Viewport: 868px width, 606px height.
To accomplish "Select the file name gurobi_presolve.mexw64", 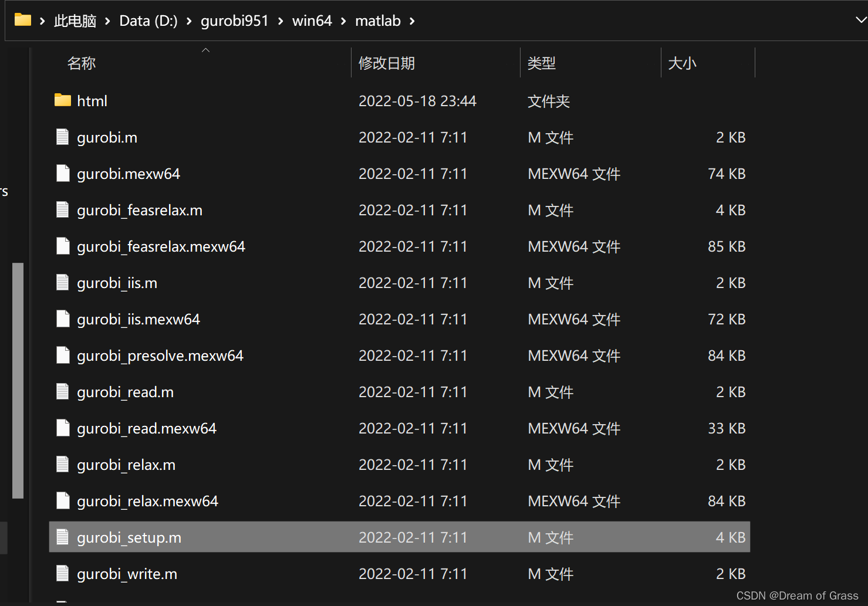I will click(x=160, y=356).
